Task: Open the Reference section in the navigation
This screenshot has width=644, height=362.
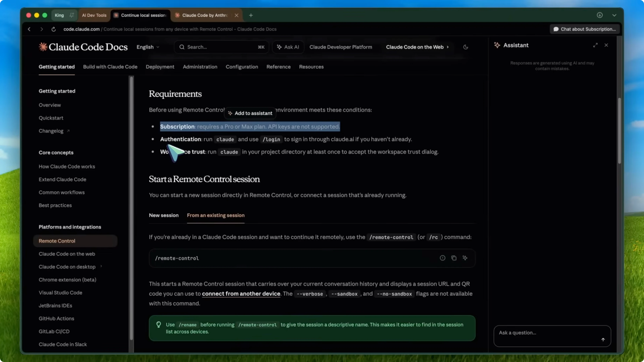Action: 278,67
